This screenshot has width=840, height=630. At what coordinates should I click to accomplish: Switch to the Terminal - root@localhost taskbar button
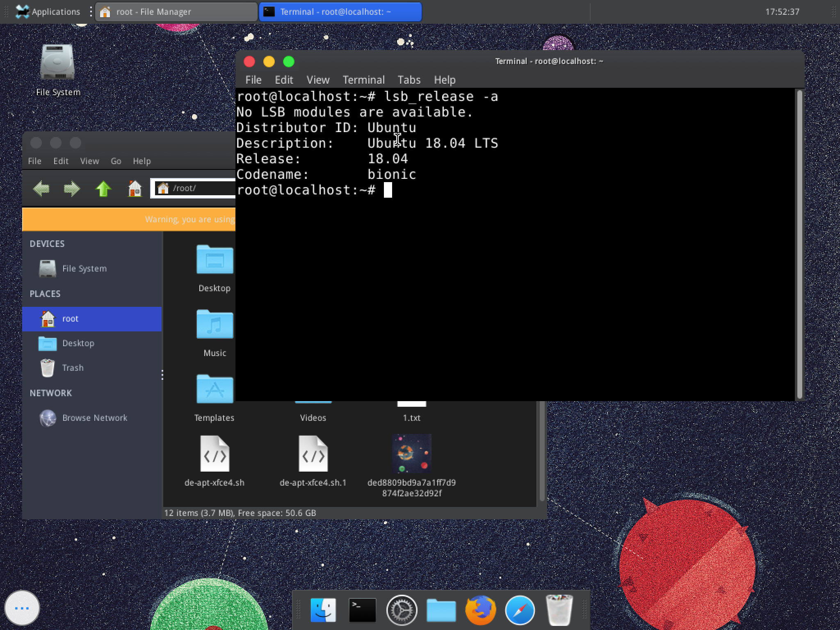pos(340,12)
